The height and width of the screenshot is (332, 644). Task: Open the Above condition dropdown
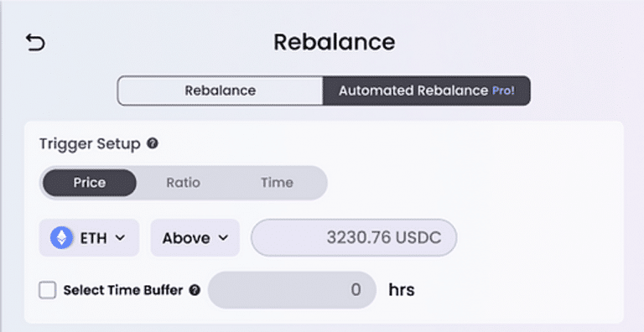(195, 237)
